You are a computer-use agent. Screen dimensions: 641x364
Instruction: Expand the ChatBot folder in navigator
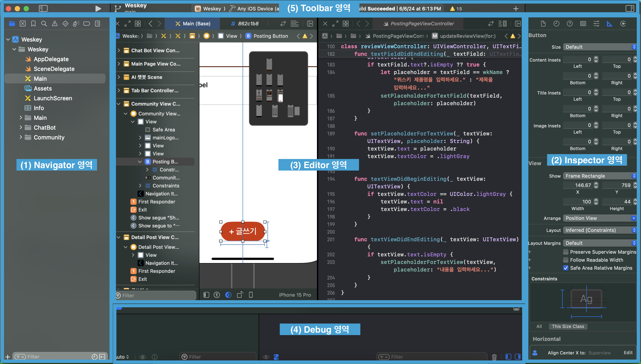(21, 127)
